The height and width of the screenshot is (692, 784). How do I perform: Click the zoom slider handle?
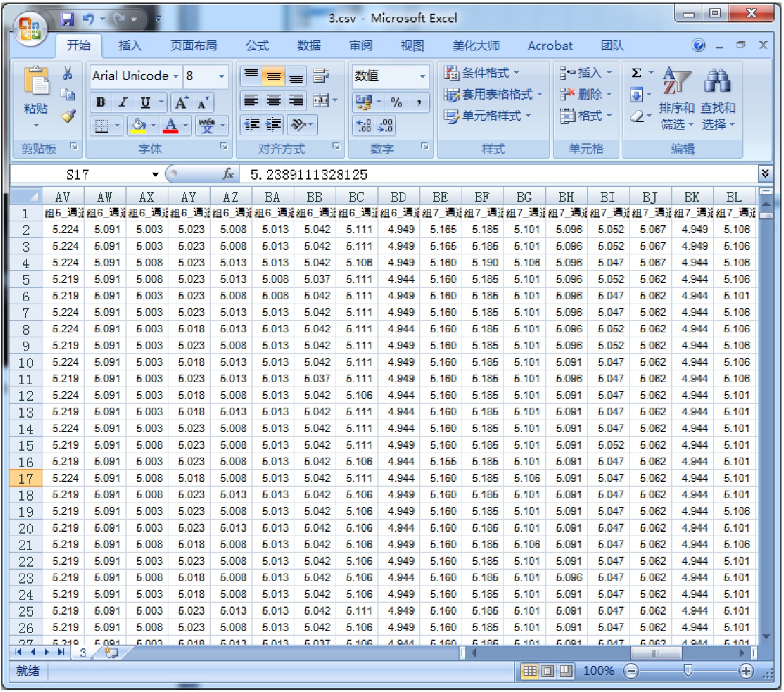[688, 671]
